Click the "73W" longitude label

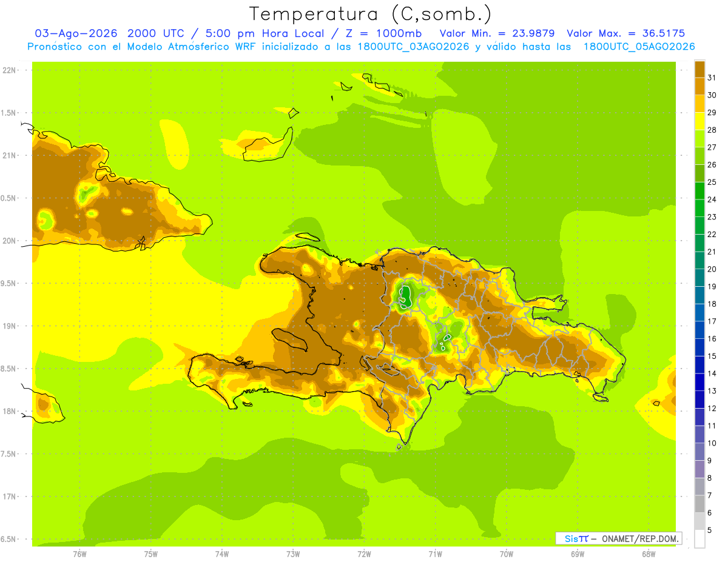[x=293, y=554]
